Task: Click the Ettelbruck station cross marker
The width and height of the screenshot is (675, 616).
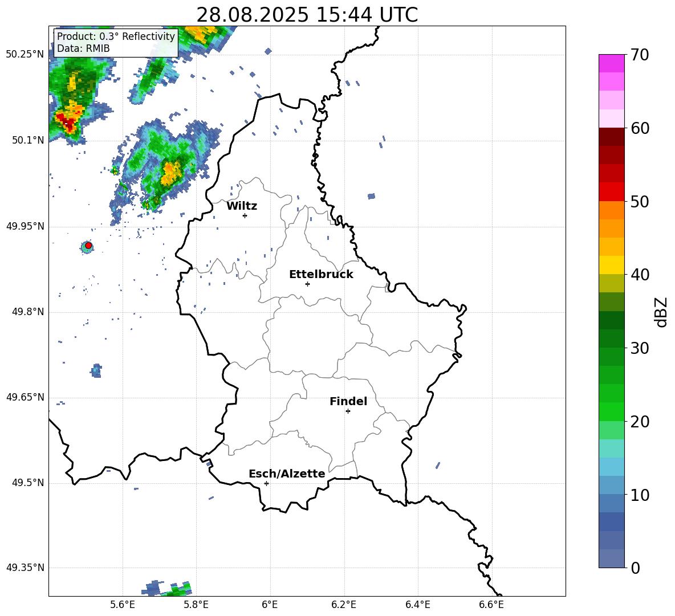Action: pyautogui.click(x=307, y=284)
